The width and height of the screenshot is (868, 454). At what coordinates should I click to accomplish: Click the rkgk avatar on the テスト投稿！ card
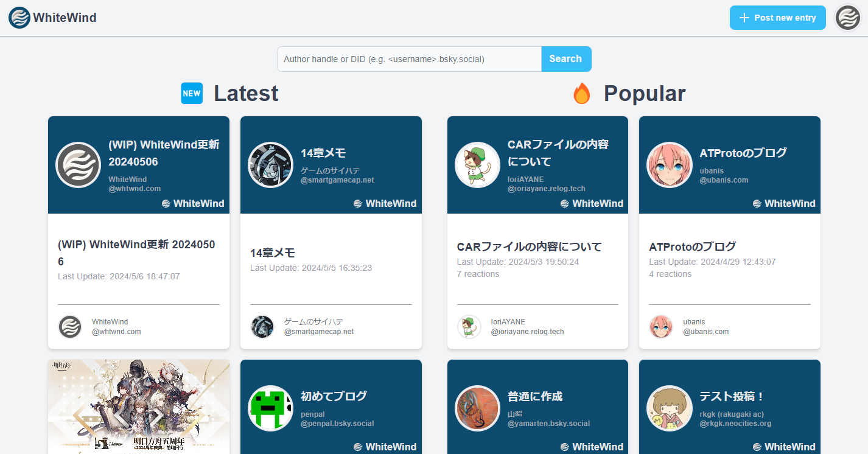(x=669, y=408)
